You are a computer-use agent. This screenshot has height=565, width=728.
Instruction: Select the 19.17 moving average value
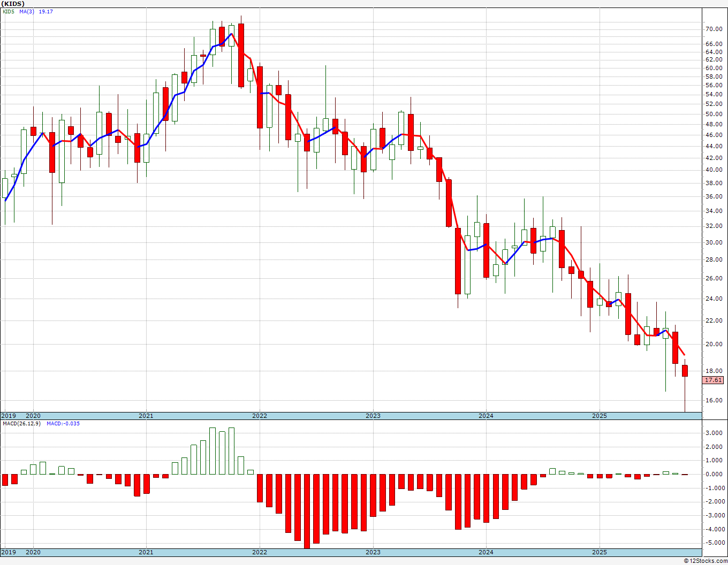[45, 11]
